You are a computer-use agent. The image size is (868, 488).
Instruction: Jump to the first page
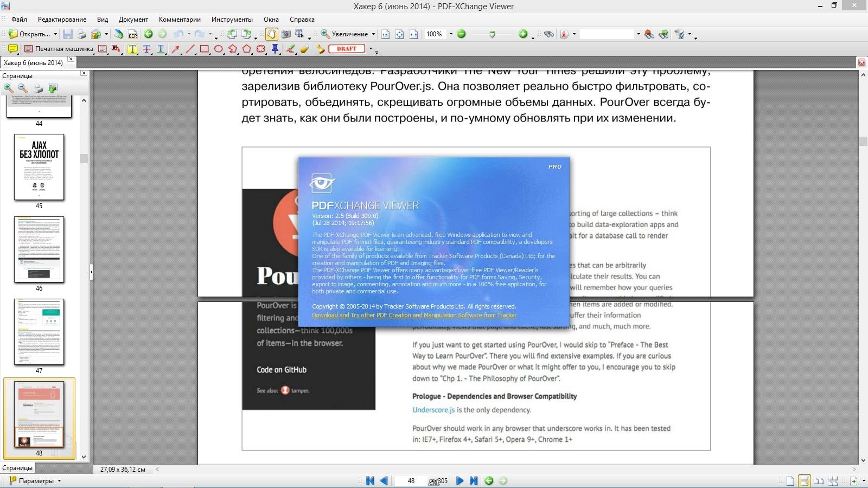tap(370, 480)
